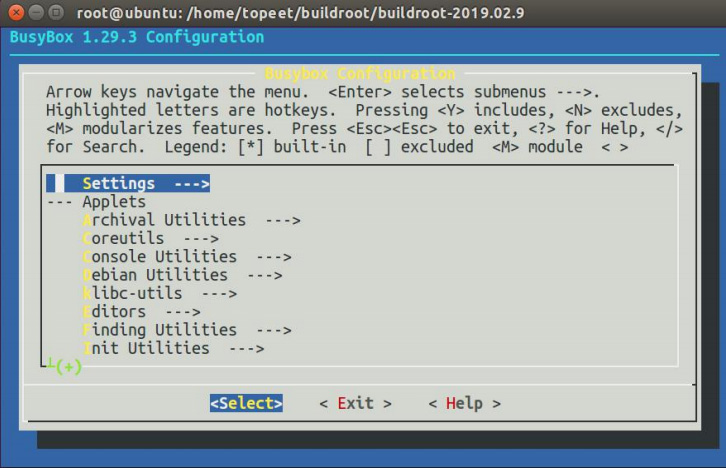The width and height of the screenshot is (726, 468).
Task: Click the Busybox Configuration dialog title
Action: click(360, 74)
